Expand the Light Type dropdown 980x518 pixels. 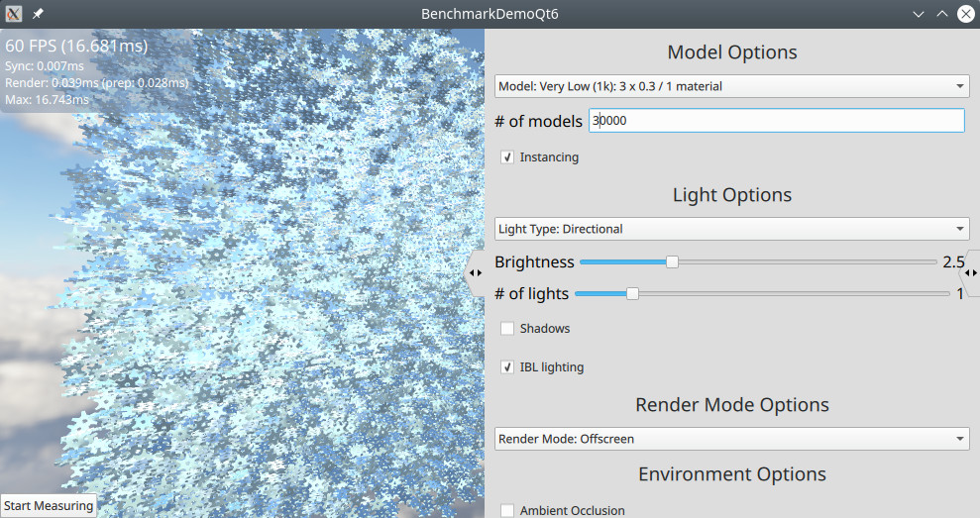tap(731, 229)
